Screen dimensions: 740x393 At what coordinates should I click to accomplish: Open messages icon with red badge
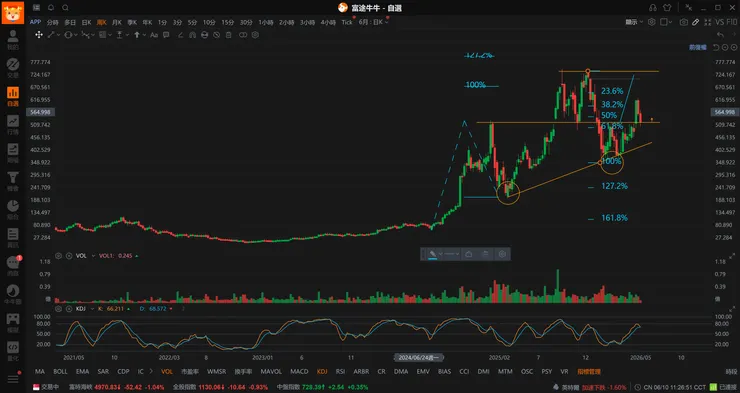coord(13,266)
